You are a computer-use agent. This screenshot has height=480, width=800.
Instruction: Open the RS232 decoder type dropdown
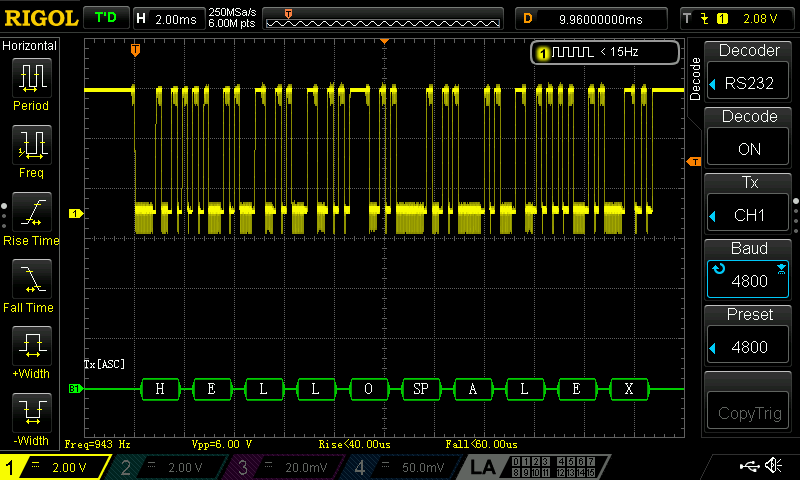(748, 83)
